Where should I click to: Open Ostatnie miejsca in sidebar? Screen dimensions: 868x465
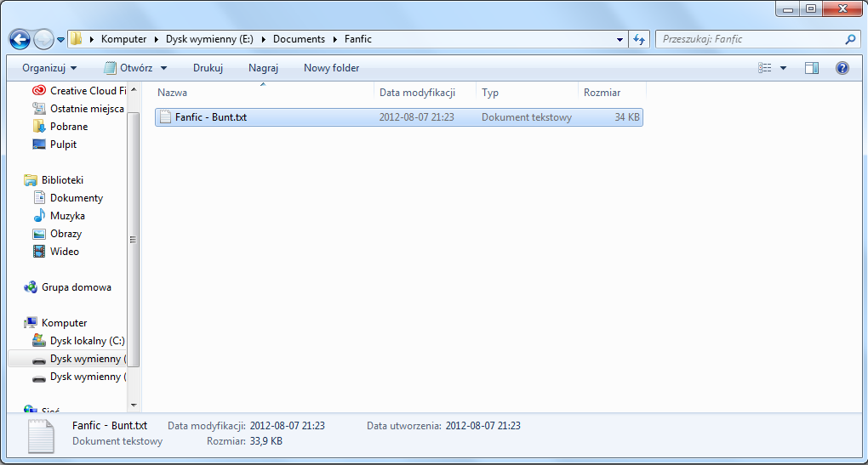87,109
